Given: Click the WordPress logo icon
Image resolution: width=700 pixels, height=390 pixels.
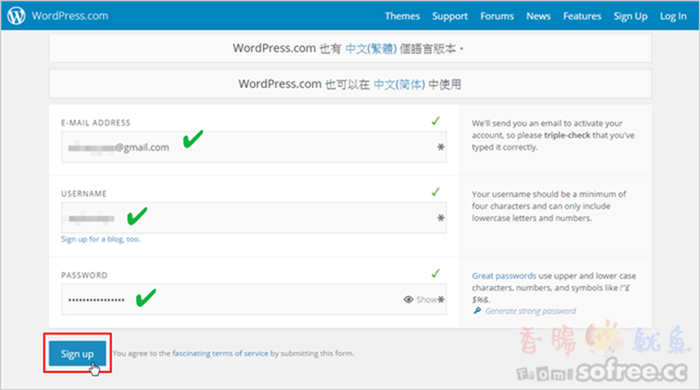Looking at the screenshot, I should [17, 16].
